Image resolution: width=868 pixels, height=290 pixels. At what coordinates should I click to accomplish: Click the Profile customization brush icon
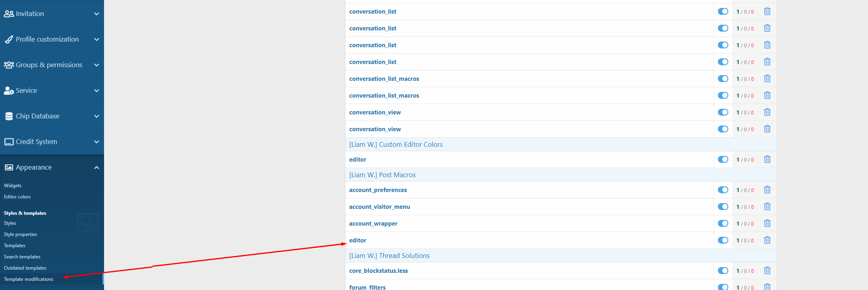pos(9,40)
